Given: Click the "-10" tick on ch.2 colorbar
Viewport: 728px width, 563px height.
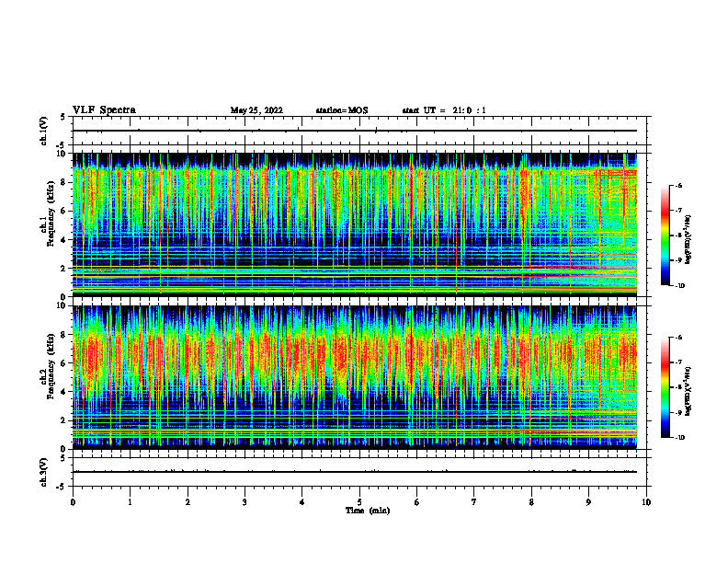Looking at the screenshot, I should tap(680, 438).
